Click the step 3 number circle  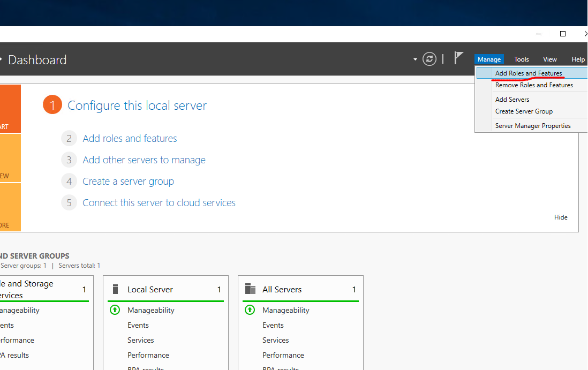69,160
